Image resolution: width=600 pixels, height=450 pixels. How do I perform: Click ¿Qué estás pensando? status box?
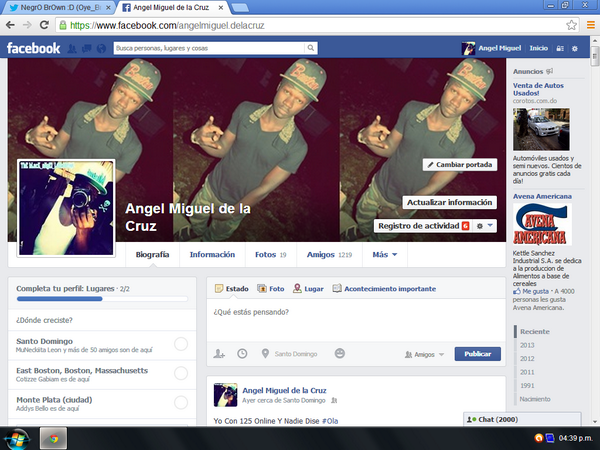(x=356, y=320)
